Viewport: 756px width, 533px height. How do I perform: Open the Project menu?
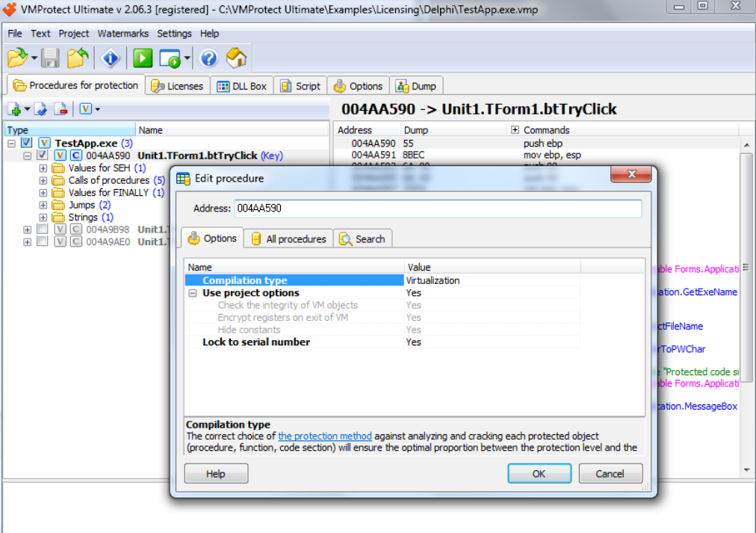[x=74, y=34]
